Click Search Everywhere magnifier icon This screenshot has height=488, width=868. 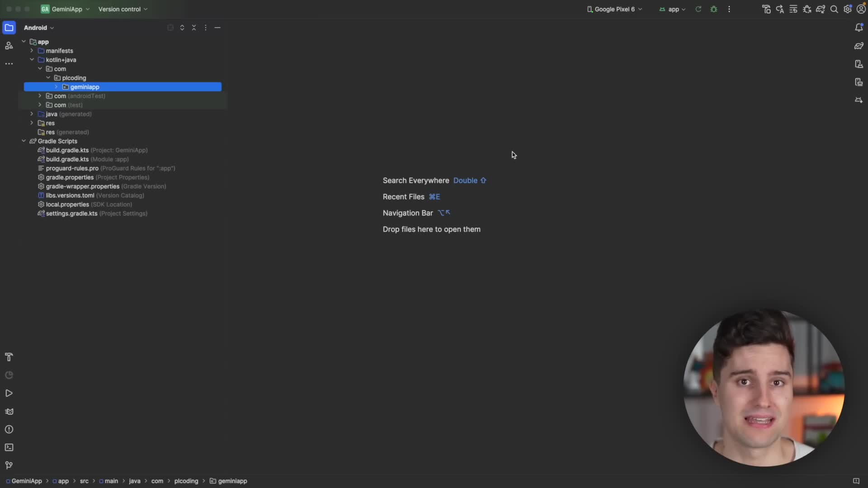tap(834, 9)
